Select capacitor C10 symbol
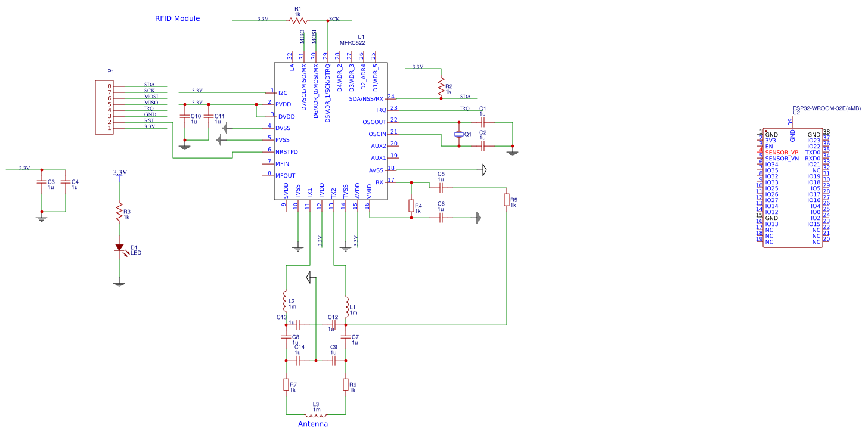This screenshot has height=434, width=868. [x=185, y=116]
